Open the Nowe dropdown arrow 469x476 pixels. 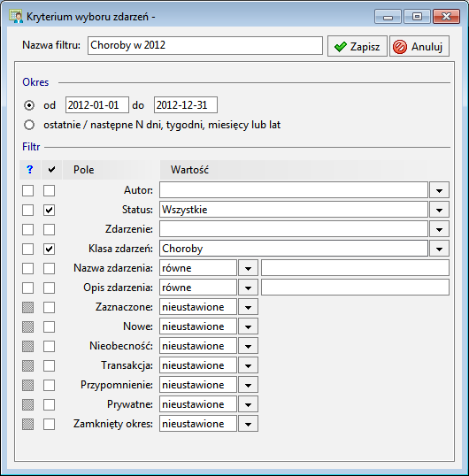(x=248, y=326)
